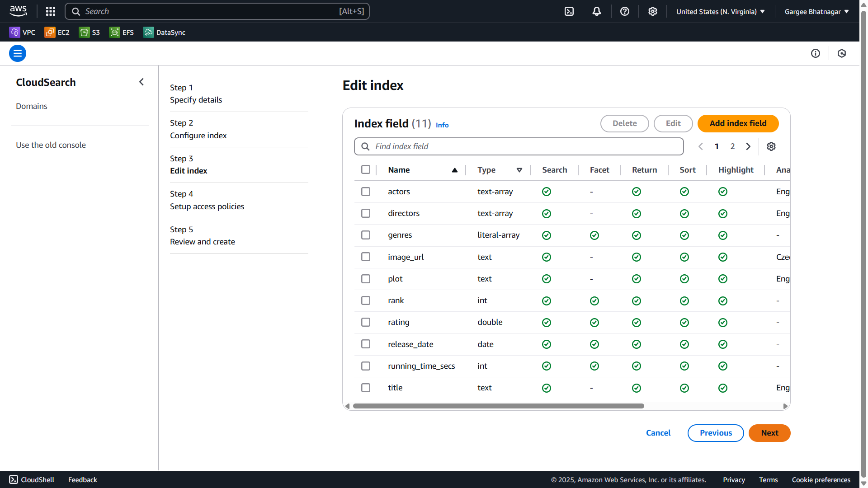This screenshot has height=488, width=868.
Task: Go to next page of index fields
Action: click(748, 146)
